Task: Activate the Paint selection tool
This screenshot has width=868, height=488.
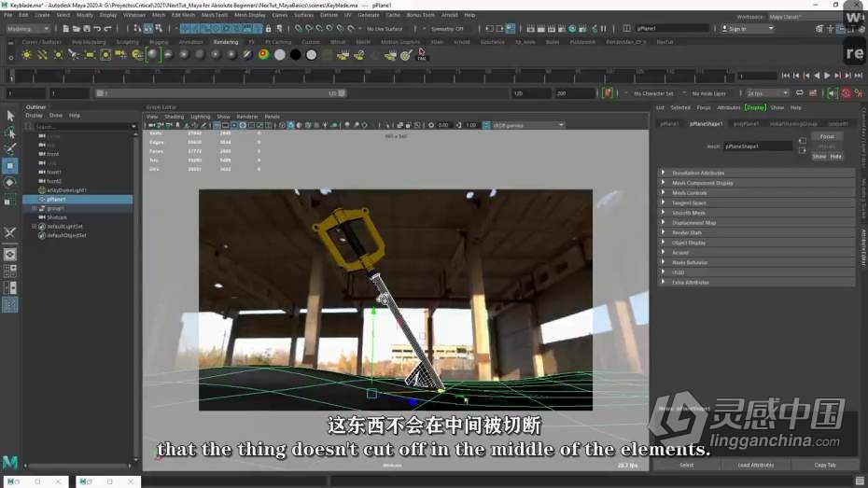Action: click(x=10, y=149)
